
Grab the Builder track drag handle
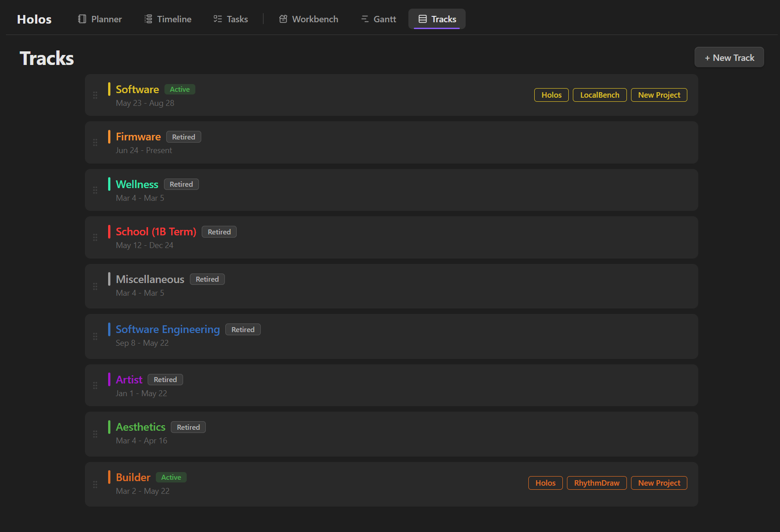click(x=95, y=485)
